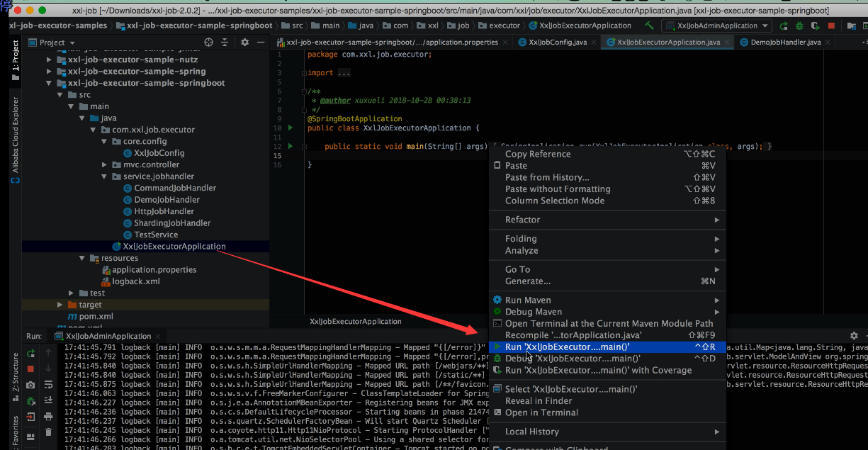Image resolution: width=868 pixels, height=450 pixels.
Task: Collapse the core.config package
Action: pos(106,142)
